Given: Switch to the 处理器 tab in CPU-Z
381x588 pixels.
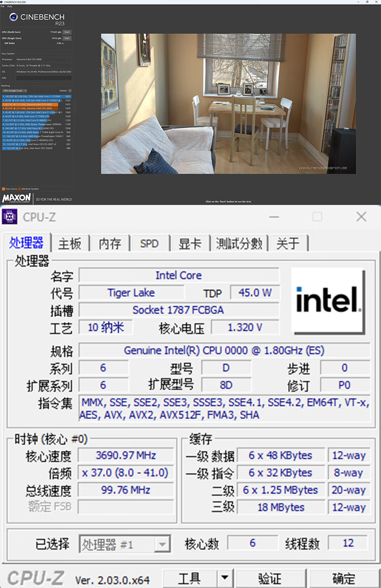Looking at the screenshot, I should tap(26, 243).
